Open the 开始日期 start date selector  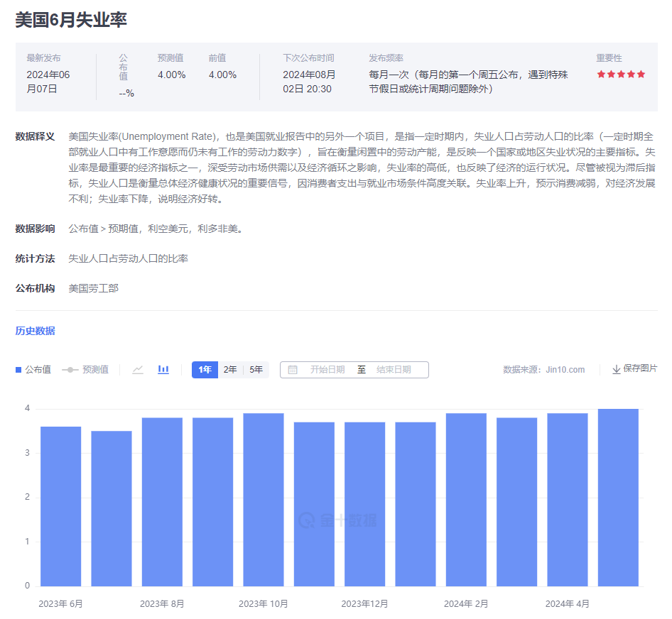(x=327, y=369)
